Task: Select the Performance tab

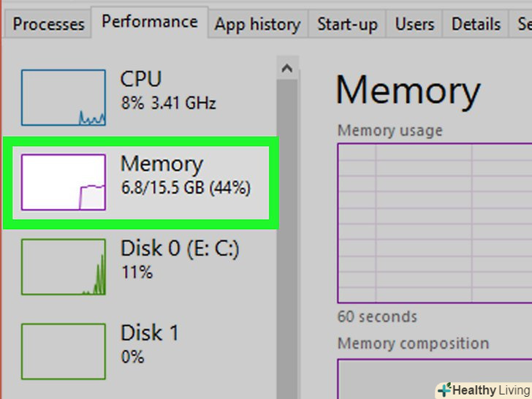Action: click(149, 22)
